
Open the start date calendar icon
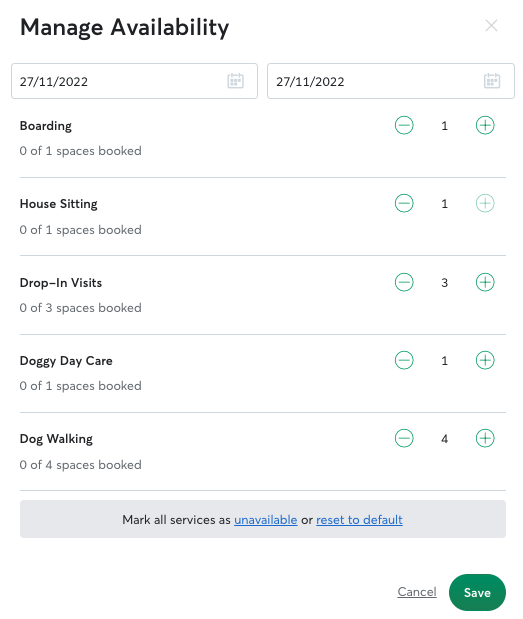click(x=235, y=81)
